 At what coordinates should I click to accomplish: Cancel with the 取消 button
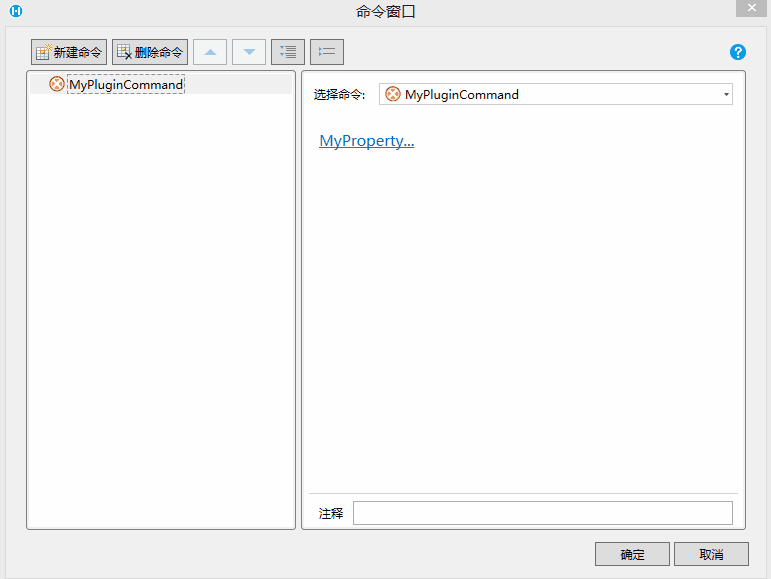[x=712, y=554]
